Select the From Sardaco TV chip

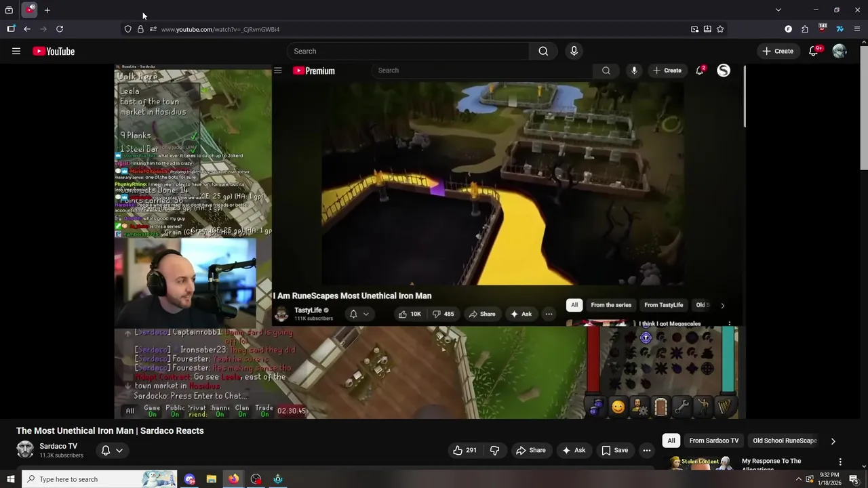(714, 441)
